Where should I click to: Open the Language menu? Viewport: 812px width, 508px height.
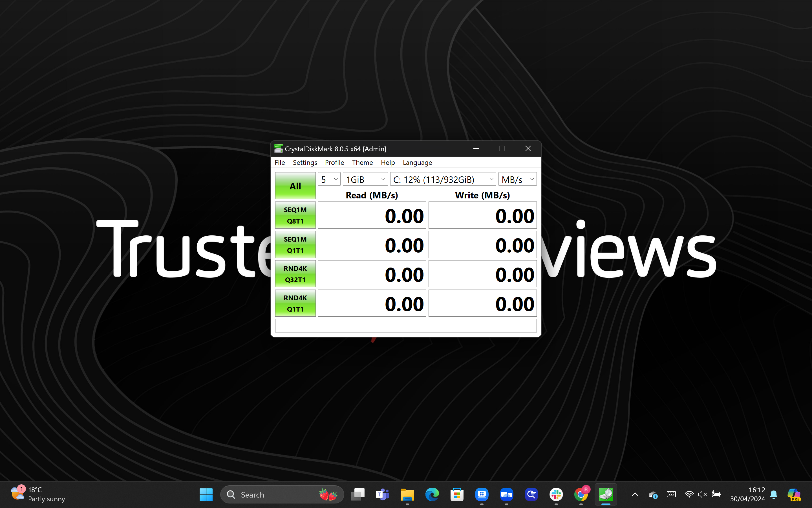pyautogui.click(x=417, y=163)
